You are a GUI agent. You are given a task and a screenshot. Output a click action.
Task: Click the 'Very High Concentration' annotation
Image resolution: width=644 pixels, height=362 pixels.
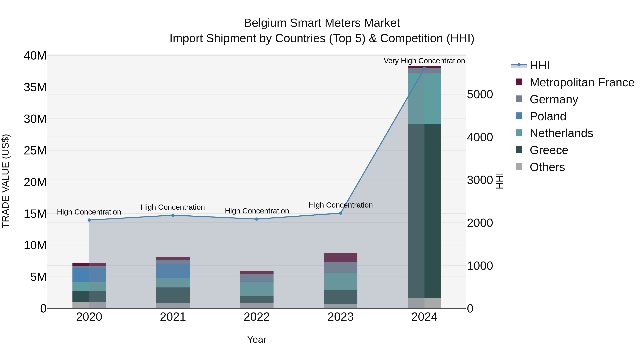tap(424, 61)
